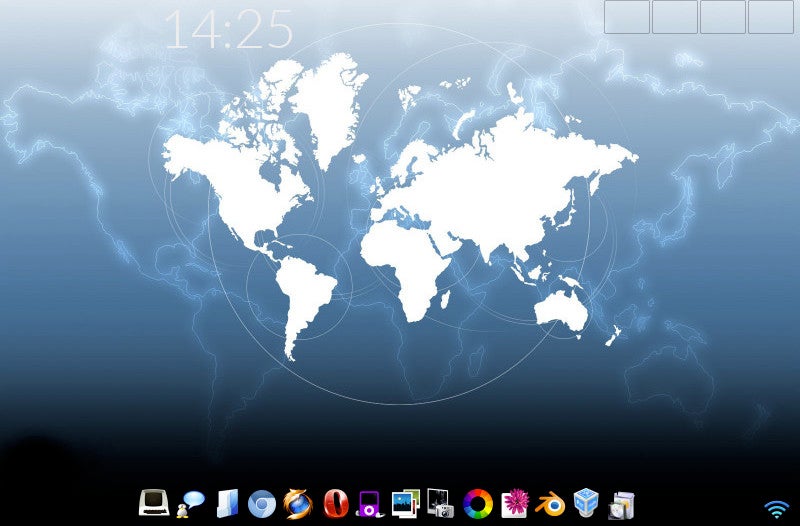Launch the Chromium browser from dock
The width and height of the screenshot is (800, 526).
262,504
